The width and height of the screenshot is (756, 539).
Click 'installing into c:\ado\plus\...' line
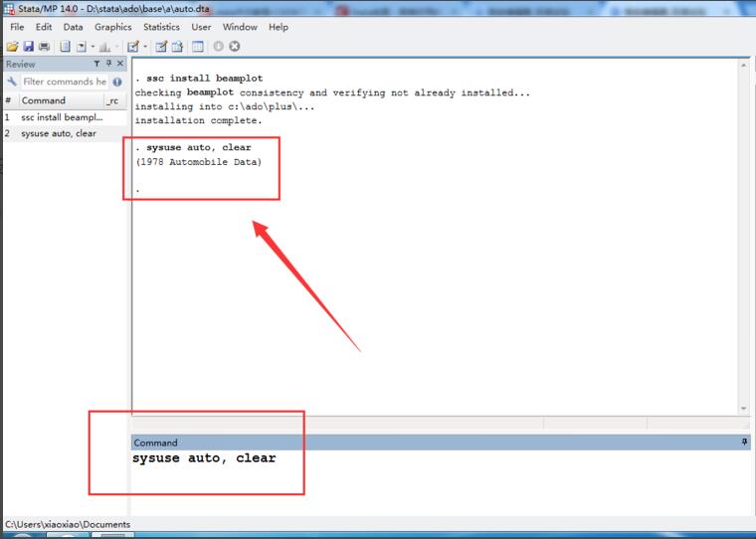pyautogui.click(x=225, y=106)
